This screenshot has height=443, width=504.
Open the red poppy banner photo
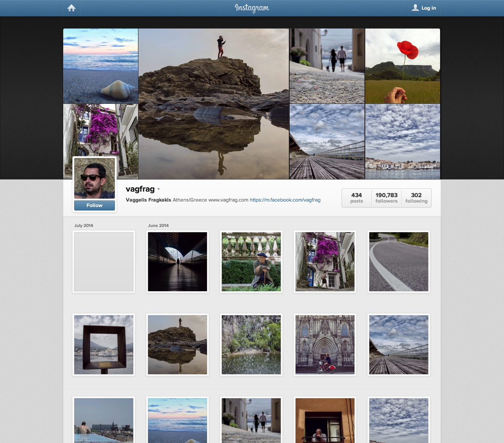(x=403, y=66)
